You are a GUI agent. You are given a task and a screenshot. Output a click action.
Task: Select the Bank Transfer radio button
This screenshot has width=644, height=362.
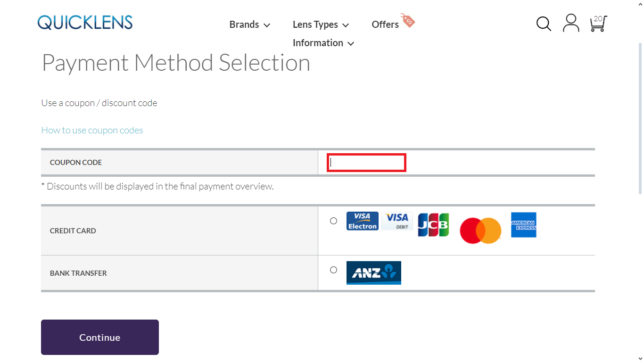[x=334, y=270]
